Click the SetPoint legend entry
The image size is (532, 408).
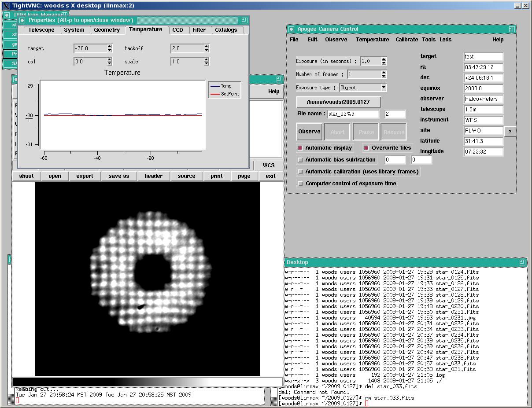pos(225,94)
